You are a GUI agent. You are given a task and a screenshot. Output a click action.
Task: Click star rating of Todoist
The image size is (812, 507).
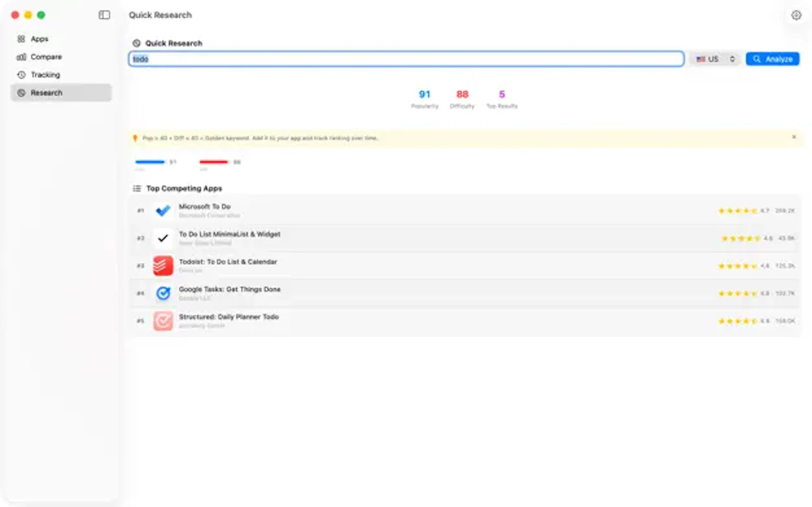click(738, 265)
